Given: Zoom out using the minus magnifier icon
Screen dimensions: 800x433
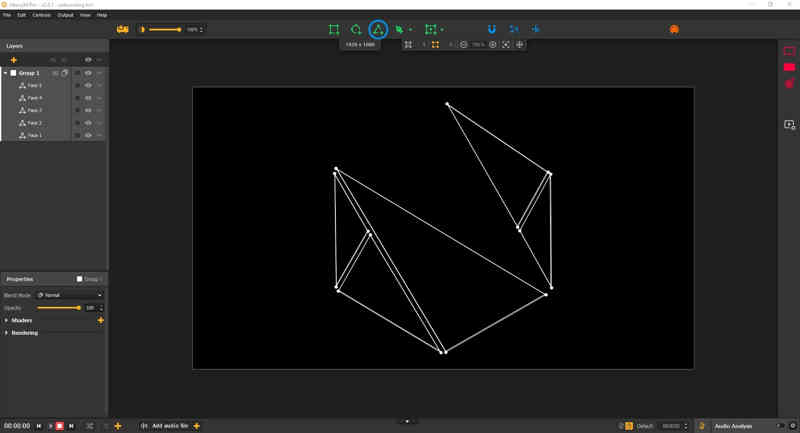Looking at the screenshot, I should (463, 45).
